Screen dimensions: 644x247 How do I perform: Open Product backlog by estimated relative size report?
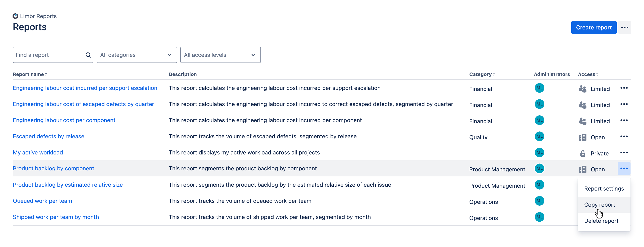pos(68,185)
